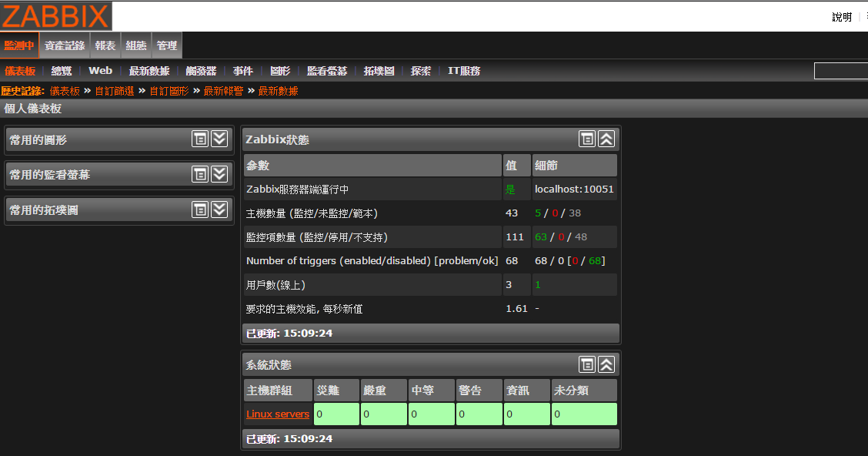
Task: Click the 說明 help link
Action: click(842, 17)
